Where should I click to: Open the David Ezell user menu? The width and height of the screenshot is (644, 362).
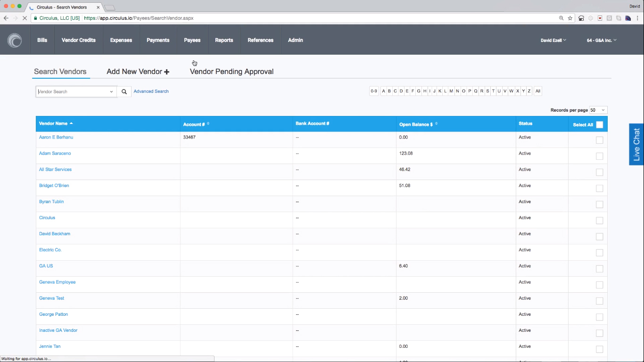553,41
